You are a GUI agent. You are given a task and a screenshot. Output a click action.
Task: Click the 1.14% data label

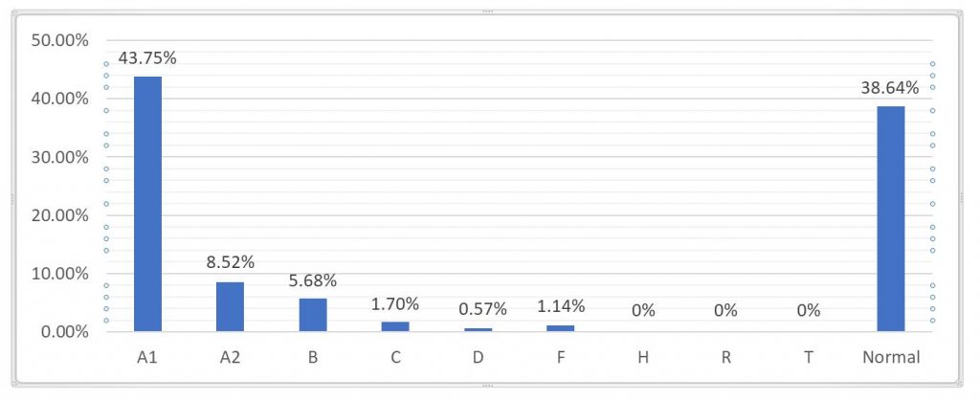click(x=560, y=306)
